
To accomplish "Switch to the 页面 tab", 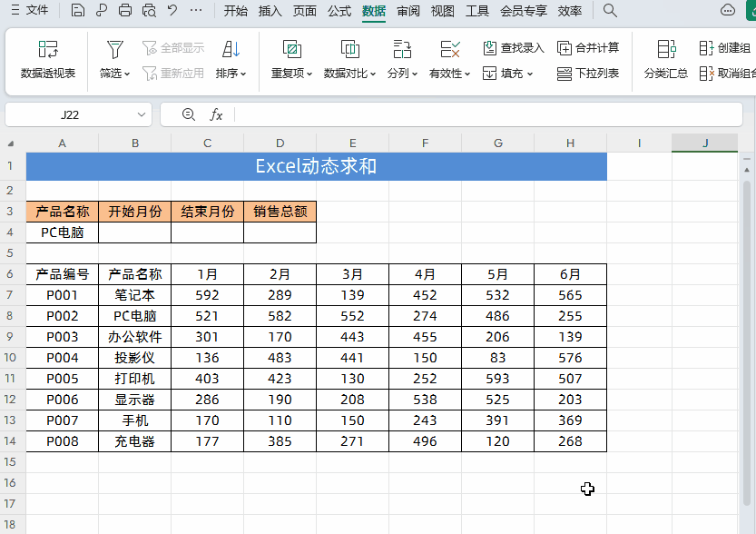I will [305, 11].
